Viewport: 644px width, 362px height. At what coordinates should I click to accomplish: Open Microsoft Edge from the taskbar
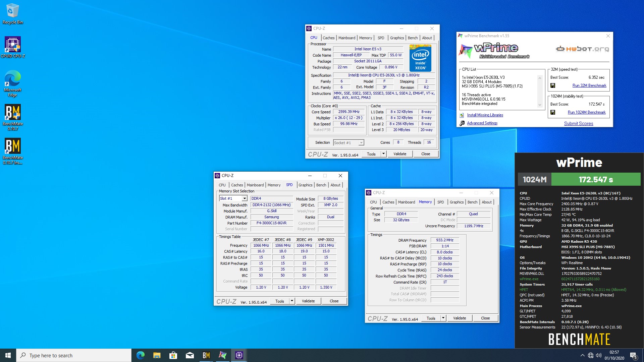(x=141, y=355)
